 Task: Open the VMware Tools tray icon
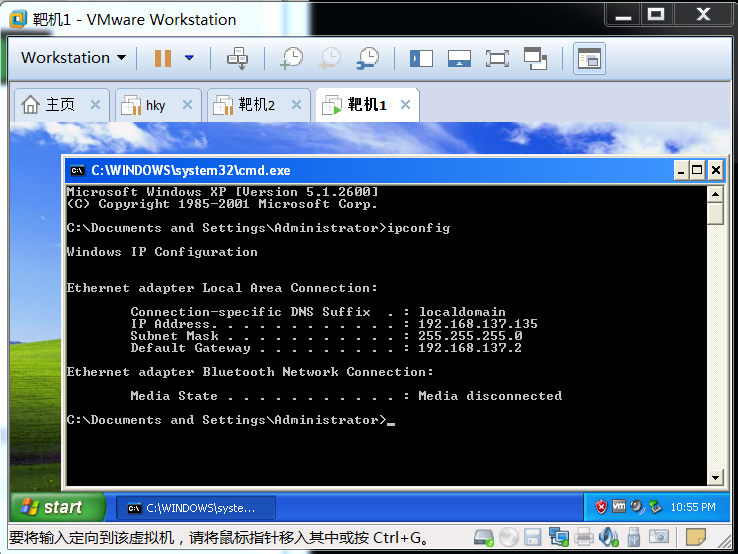pyautogui.click(x=619, y=506)
